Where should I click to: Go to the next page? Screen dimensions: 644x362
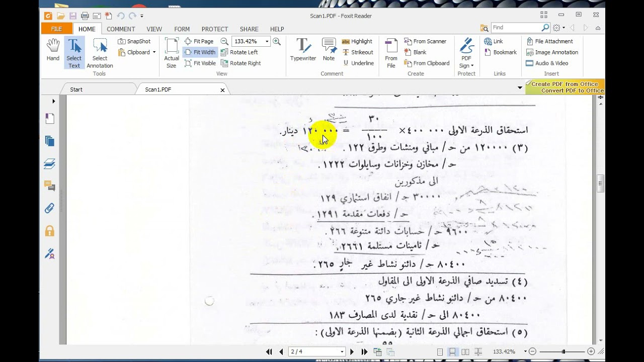(x=352, y=352)
